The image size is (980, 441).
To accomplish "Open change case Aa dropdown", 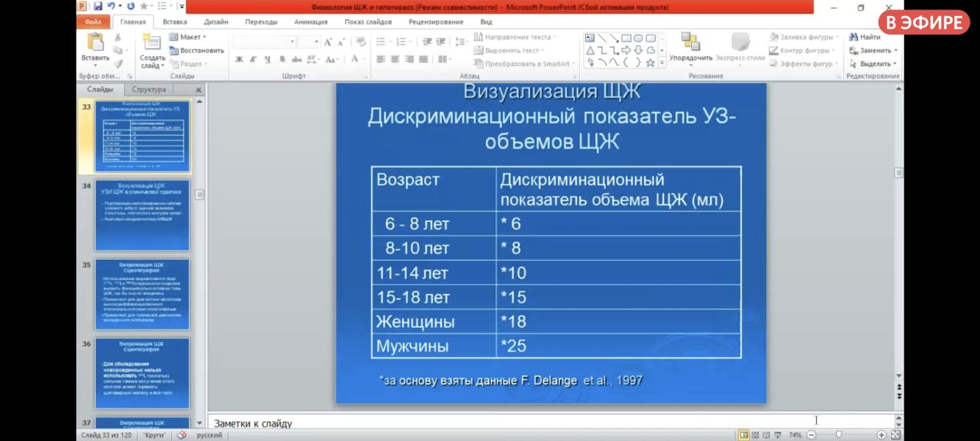I will coord(332,60).
